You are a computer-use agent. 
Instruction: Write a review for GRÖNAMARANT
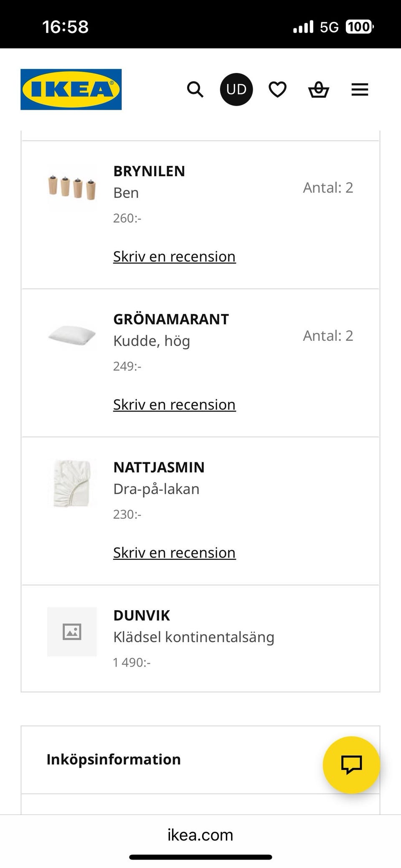tap(174, 404)
